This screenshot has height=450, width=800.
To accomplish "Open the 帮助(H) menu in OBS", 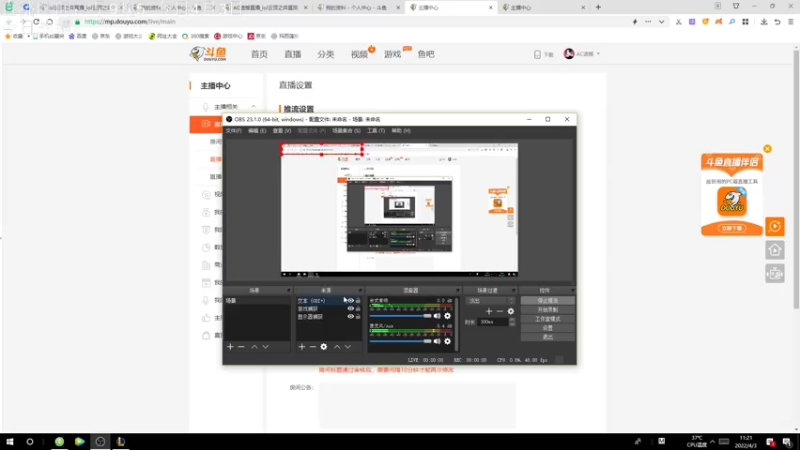I will [x=401, y=131].
